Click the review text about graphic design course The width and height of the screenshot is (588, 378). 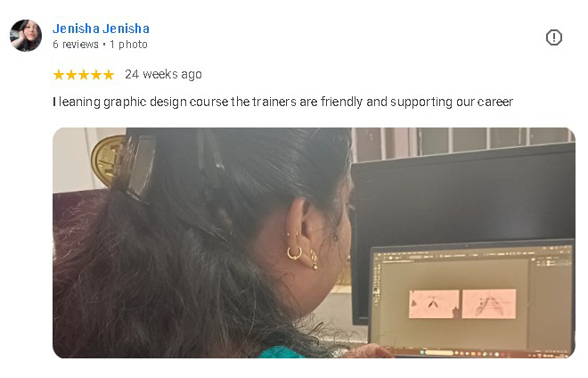point(282,102)
